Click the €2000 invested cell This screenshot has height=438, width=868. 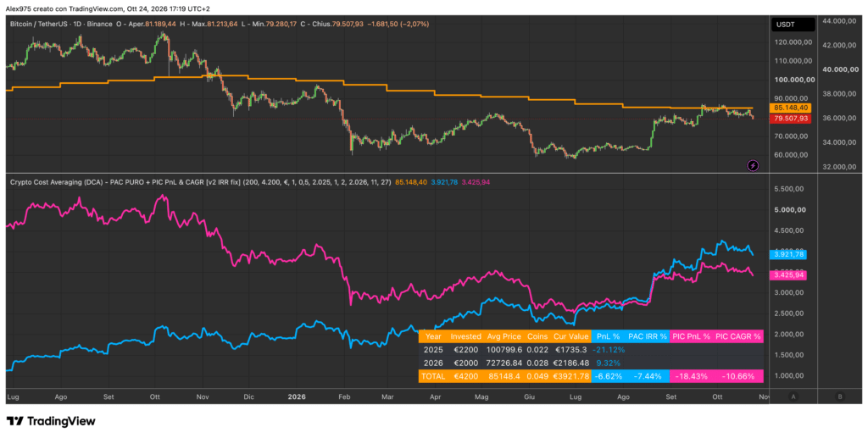click(x=465, y=363)
